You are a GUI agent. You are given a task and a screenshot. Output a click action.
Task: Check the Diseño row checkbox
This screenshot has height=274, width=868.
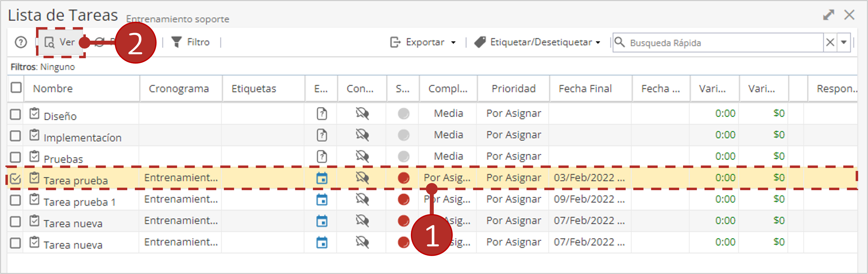click(15, 114)
